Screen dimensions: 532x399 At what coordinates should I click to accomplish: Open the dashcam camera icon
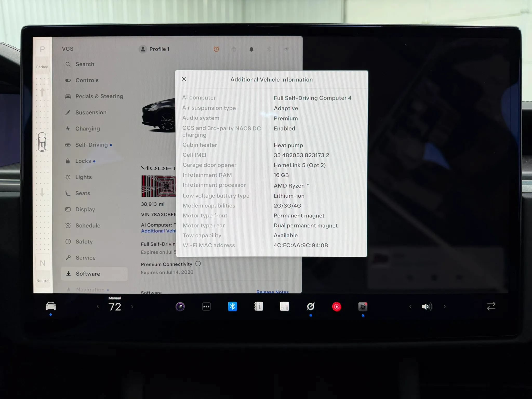pos(363,307)
